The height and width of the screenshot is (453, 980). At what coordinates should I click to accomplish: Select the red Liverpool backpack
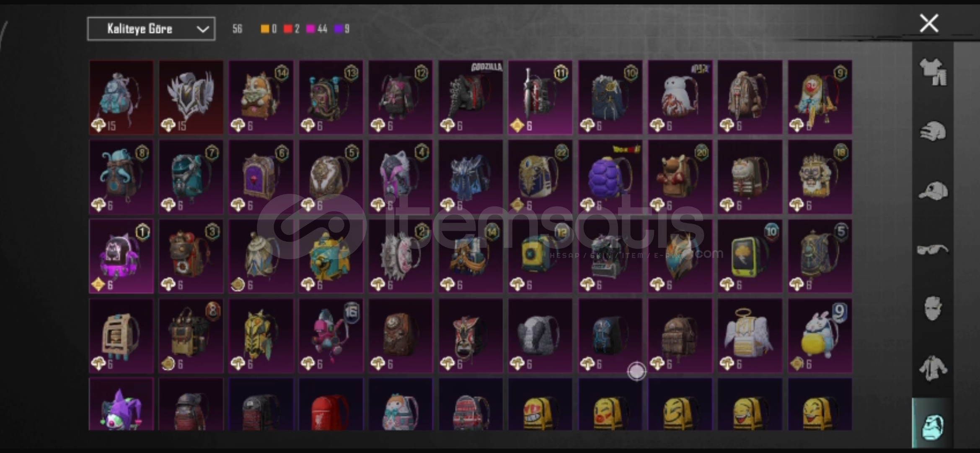(x=331, y=404)
